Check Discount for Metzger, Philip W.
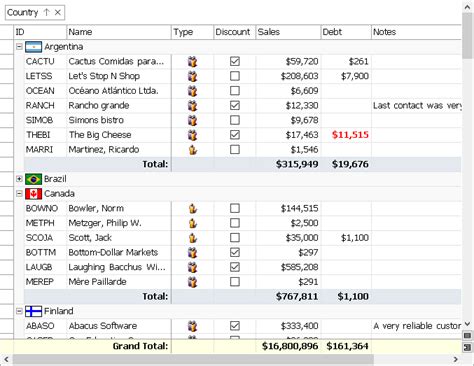The width and height of the screenshot is (474, 366). 235,223
